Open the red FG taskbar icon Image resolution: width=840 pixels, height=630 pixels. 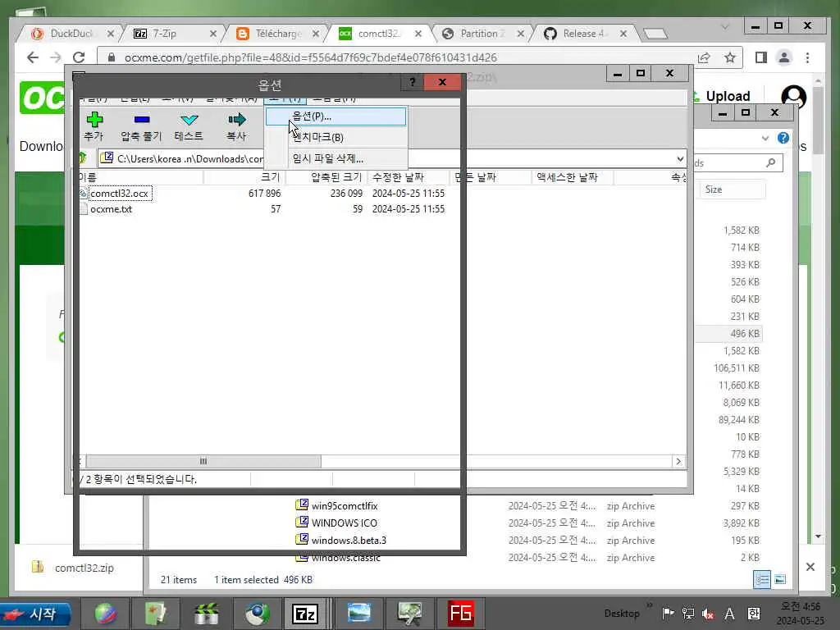[x=461, y=614]
